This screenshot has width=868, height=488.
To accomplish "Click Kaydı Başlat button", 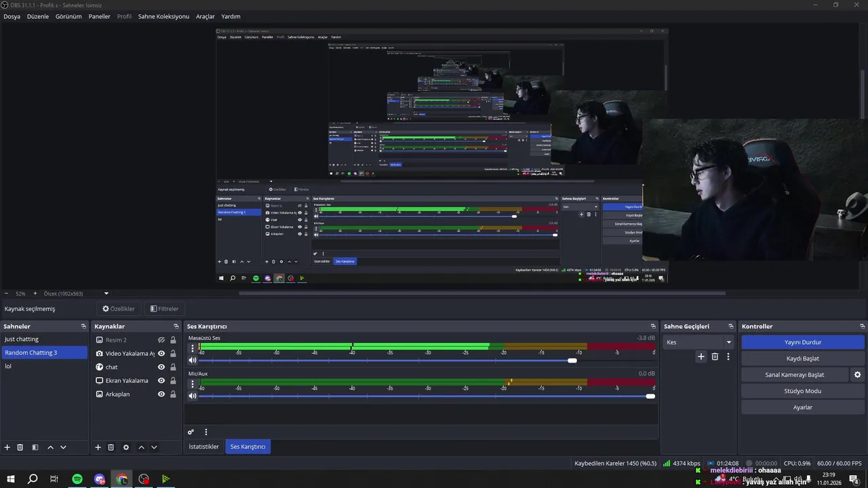I will (x=803, y=359).
